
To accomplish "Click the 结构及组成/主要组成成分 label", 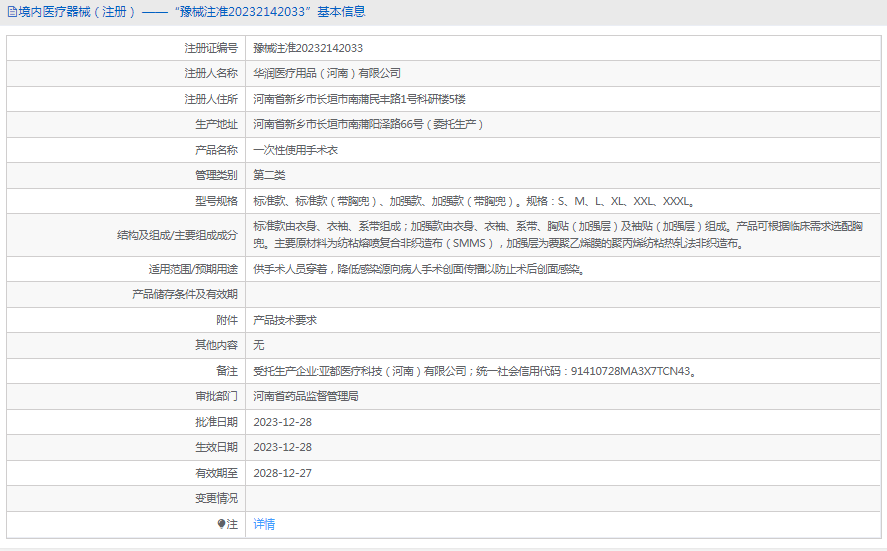I will pos(177,235).
